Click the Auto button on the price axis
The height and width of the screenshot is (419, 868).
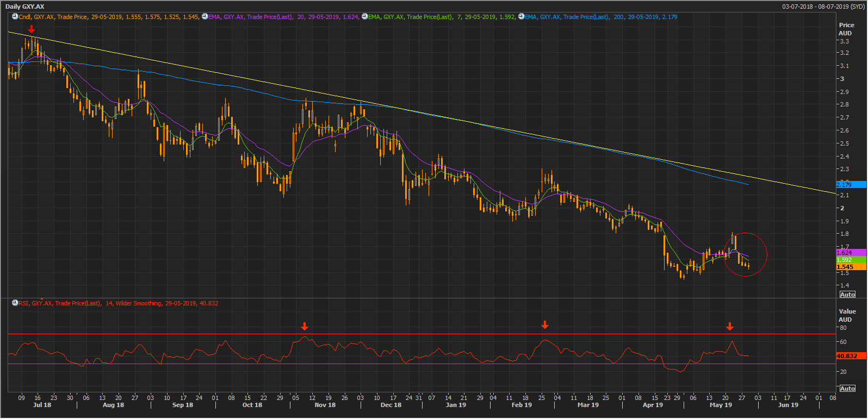point(847,295)
